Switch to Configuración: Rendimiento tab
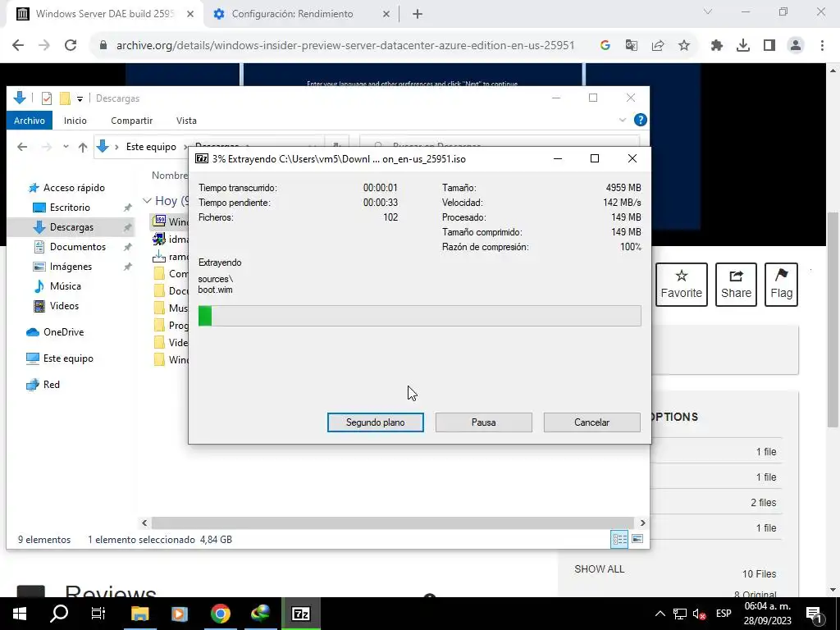 (292, 14)
